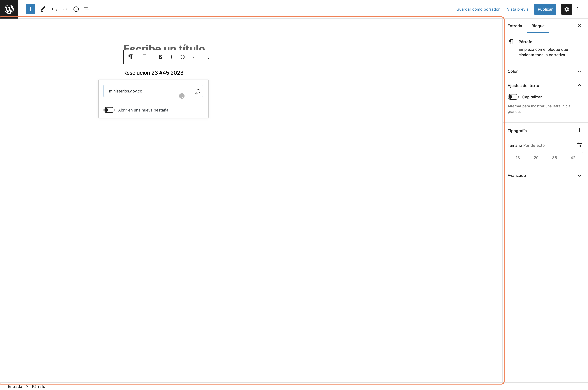The height and width of the screenshot is (390, 588).
Task: Select the pencil Tools icon
Action: (43, 9)
